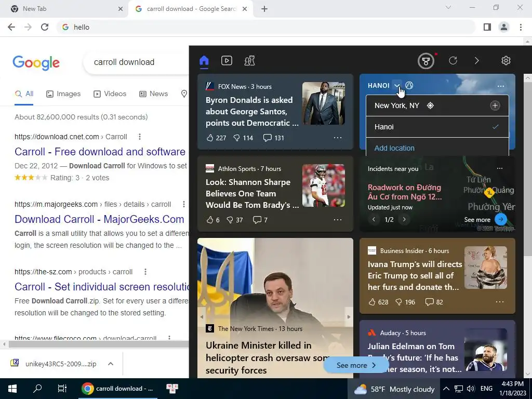Select the Images search tab
532x399 pixels.
(63, 94)
